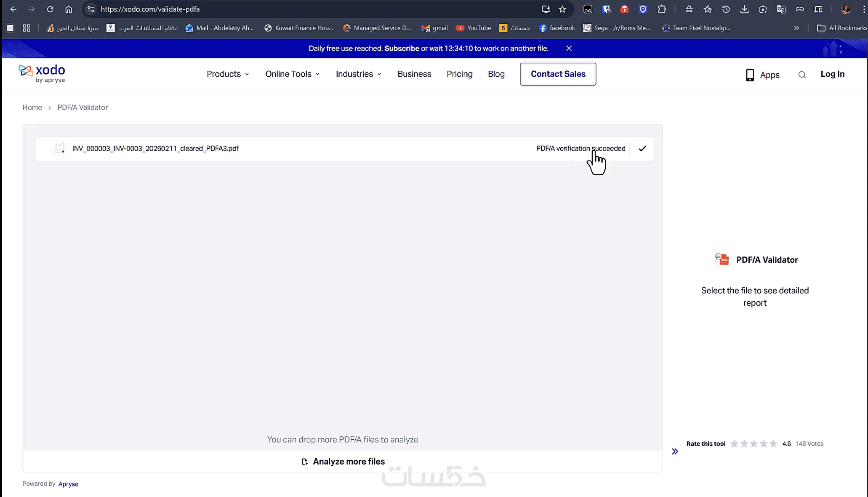Click the Contact Sales button
Image resolution: width=868 pixels, height=497 pixels.
[558, 74]
